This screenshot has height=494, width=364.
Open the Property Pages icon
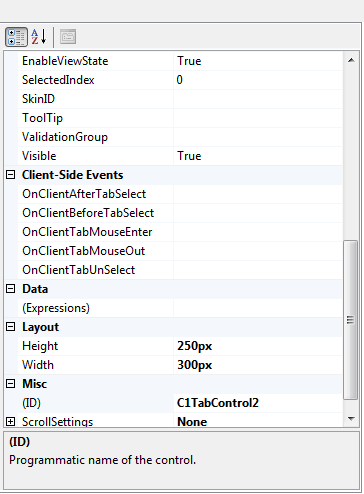(68, 37)
